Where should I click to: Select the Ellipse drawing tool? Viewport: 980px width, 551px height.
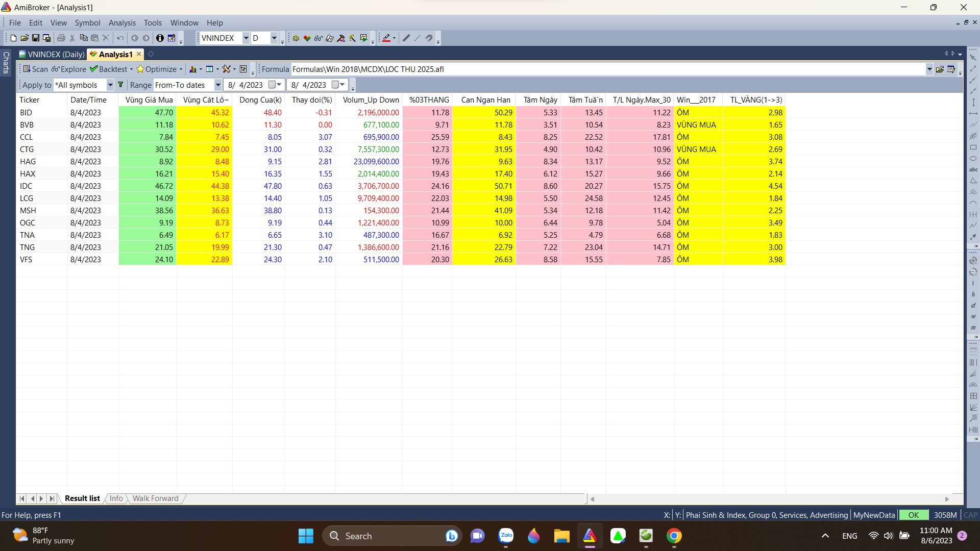[x=973, y=158]
